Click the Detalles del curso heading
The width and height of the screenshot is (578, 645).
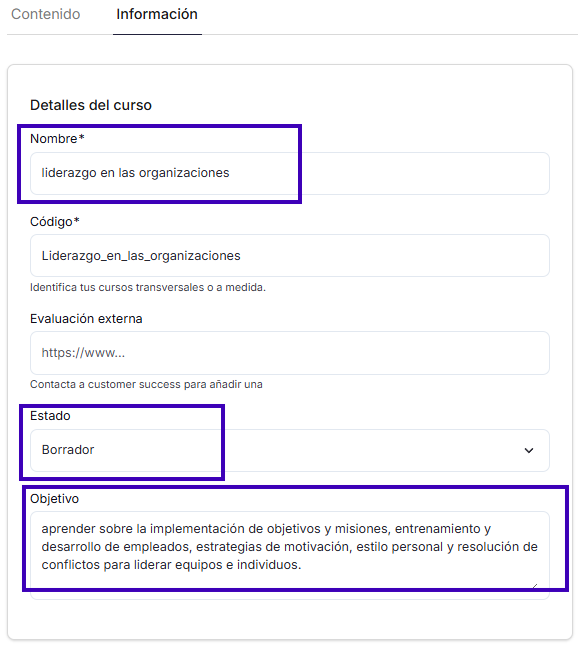click(91, 105)
